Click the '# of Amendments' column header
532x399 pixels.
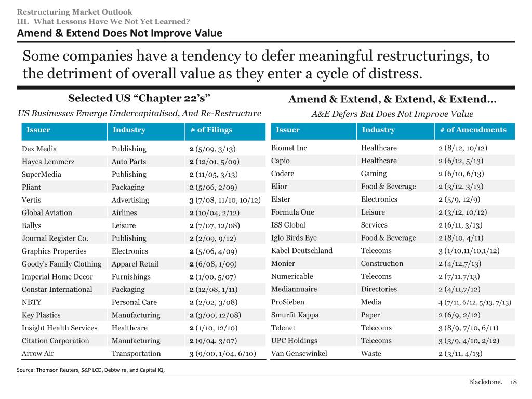(473, 130)
